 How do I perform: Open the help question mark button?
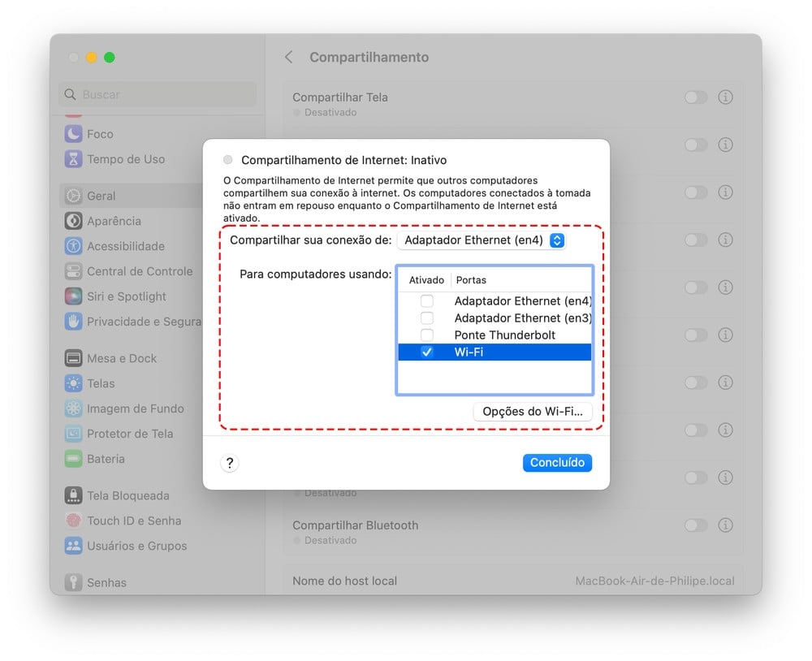[x=230, y=463]
